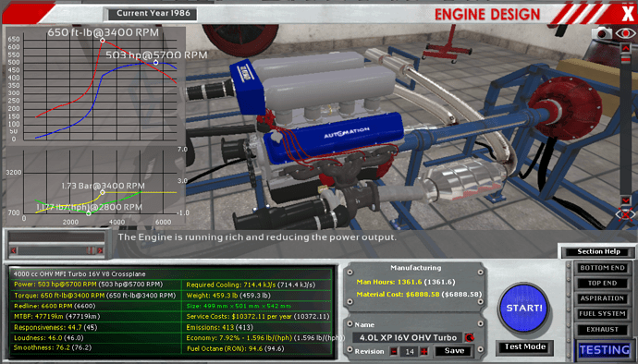Go to the Fuel System tab

click(602, 314)
